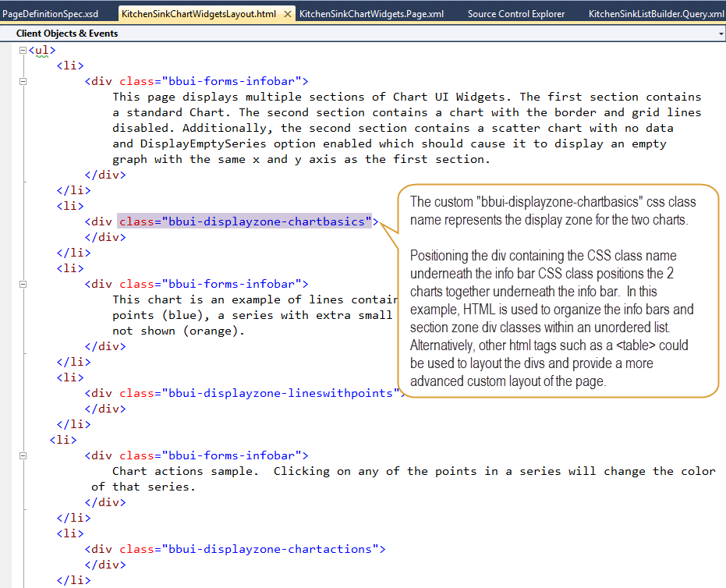This screenshot has width=726, height=588.
Task: Click the 'Chart actions sample.' line
Action: coord(414,471)
